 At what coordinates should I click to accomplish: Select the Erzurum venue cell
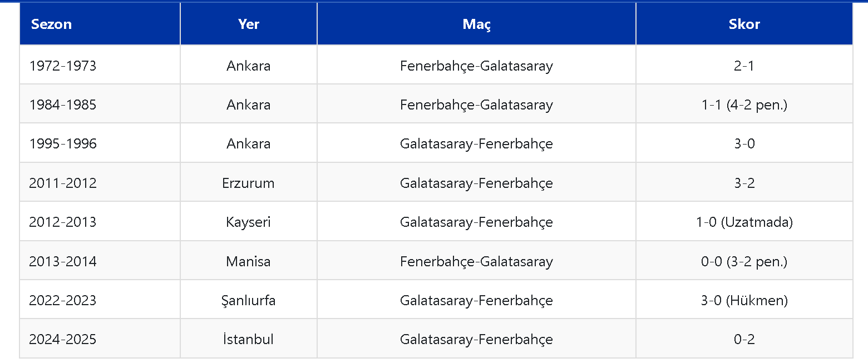[x=248, y=183]
